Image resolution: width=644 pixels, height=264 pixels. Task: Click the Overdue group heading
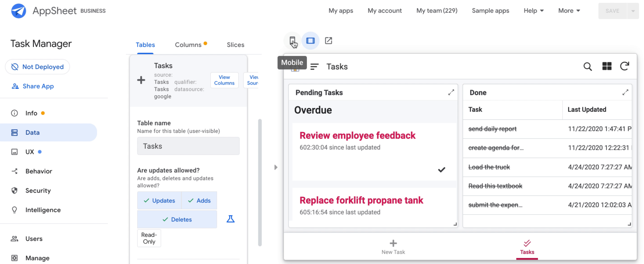313,110
